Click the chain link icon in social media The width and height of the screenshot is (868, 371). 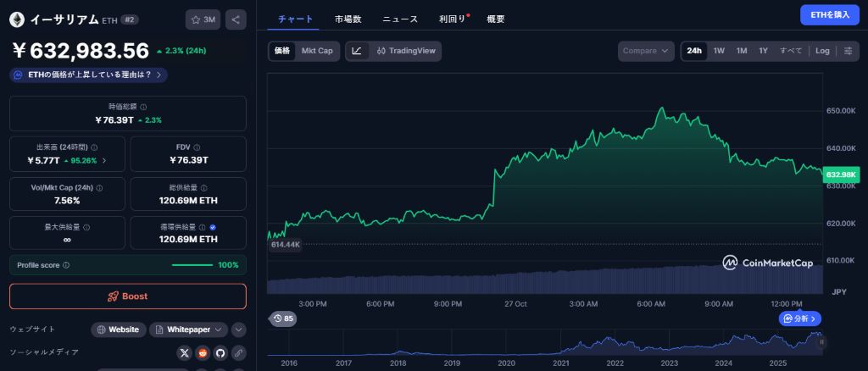(239, 352)
